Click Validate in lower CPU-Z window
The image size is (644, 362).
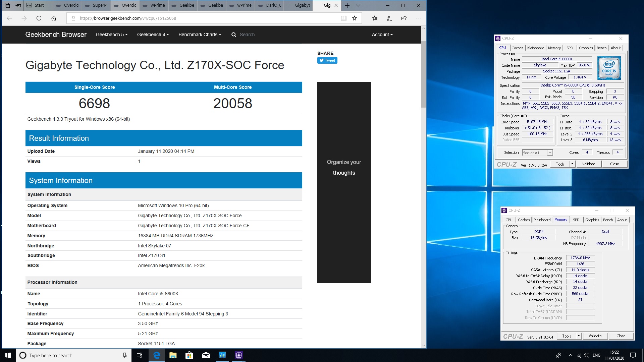(x=595, y=336)
